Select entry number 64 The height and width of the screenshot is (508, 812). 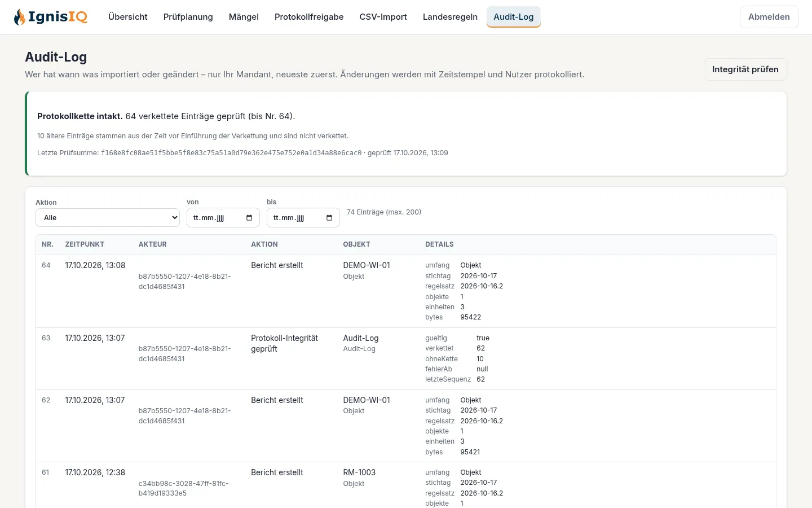coord(46,265)
